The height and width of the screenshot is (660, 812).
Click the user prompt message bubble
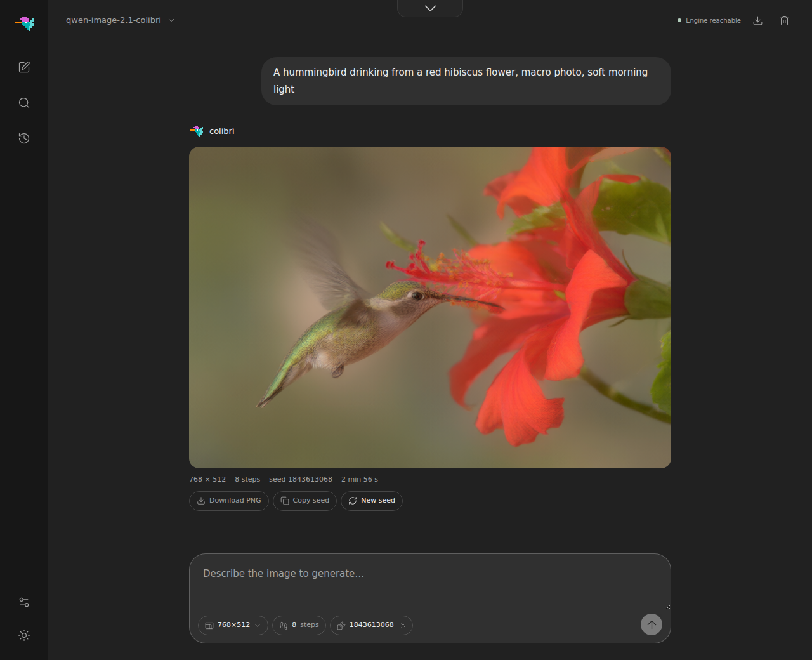466,81
